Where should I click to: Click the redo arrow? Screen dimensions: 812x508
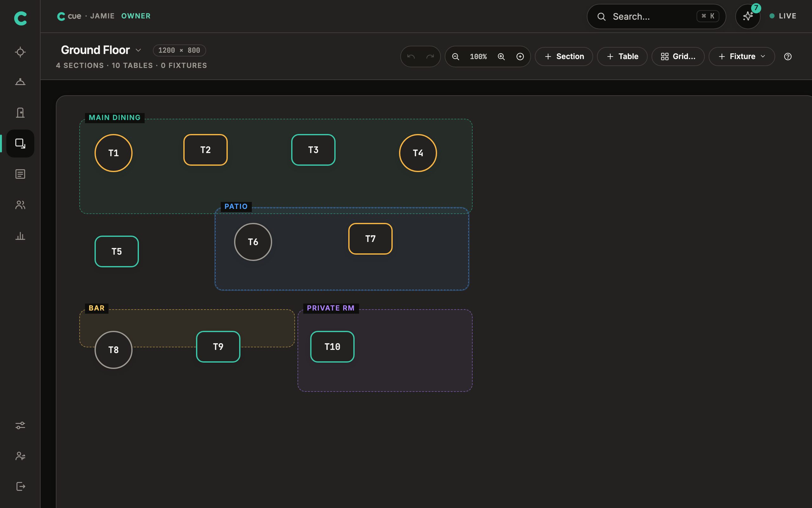click(x=430, y=57)
